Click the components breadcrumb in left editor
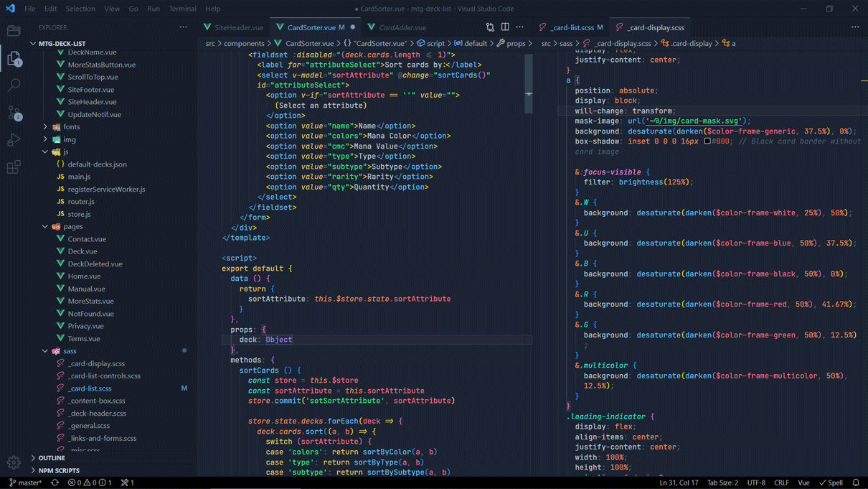Screen dimensions: 868x489 (x=244, y=43)
